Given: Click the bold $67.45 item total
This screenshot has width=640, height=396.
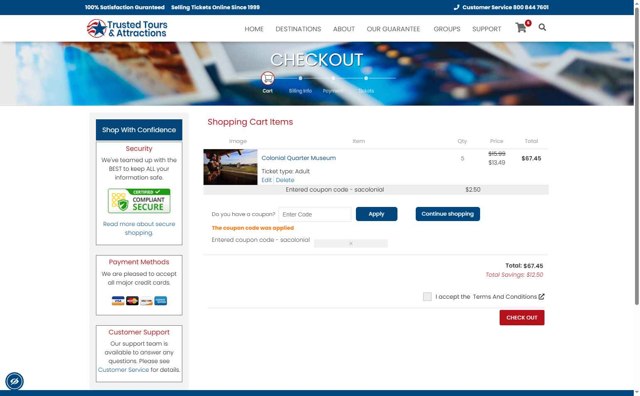Looking at the screenshot, I should point(531,158).
